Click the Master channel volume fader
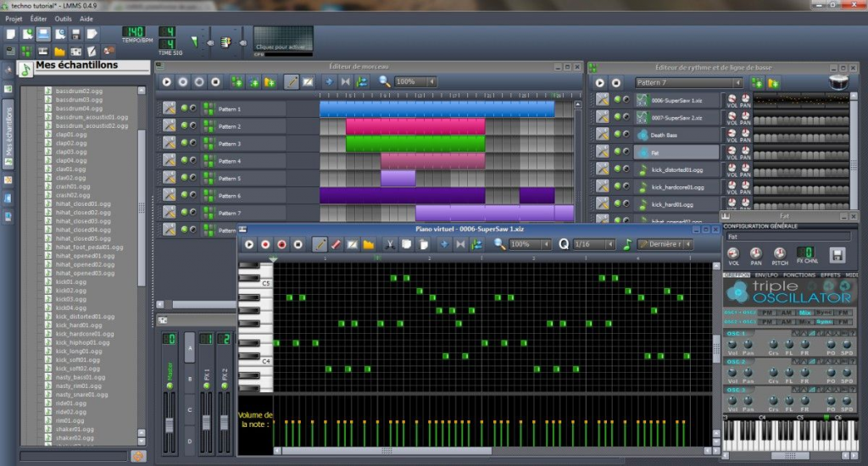Viewport: 868px width, 466px height. (x=170, y=425)
